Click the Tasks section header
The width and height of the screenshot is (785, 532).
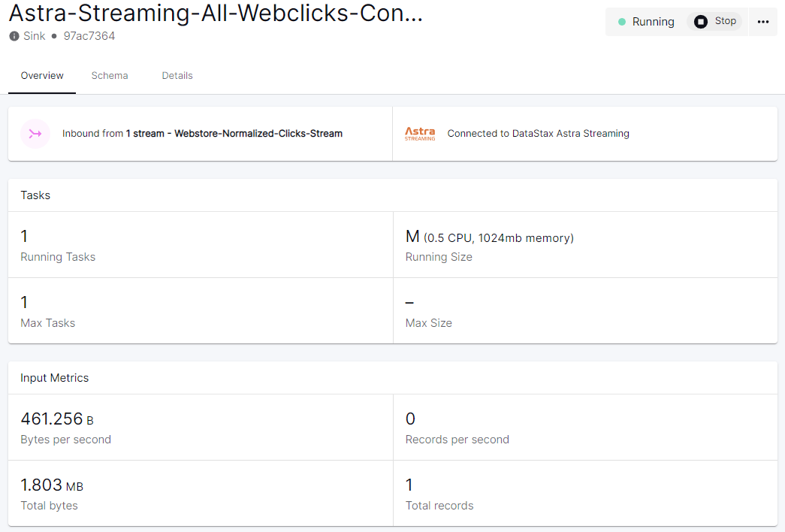35,195
